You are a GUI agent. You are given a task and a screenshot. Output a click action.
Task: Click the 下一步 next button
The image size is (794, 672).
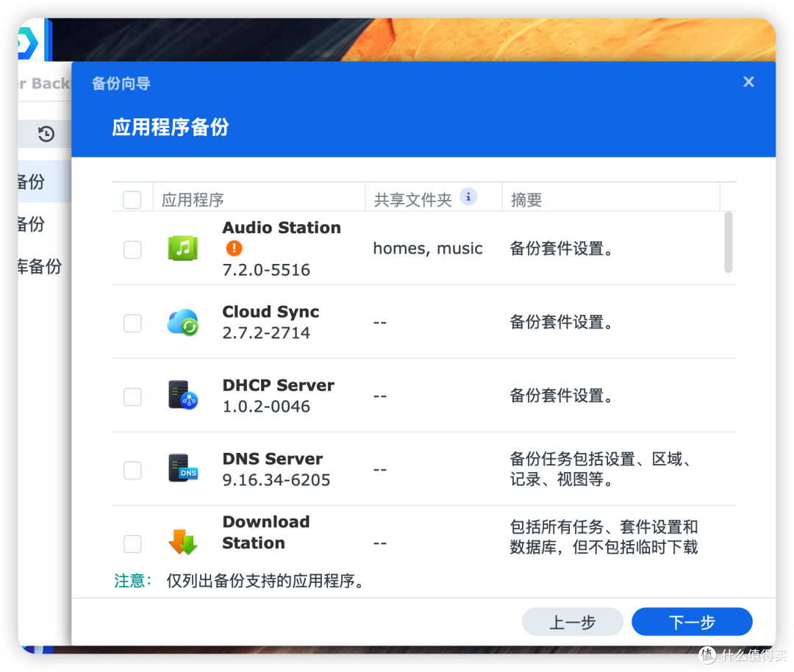coord(692,621)
